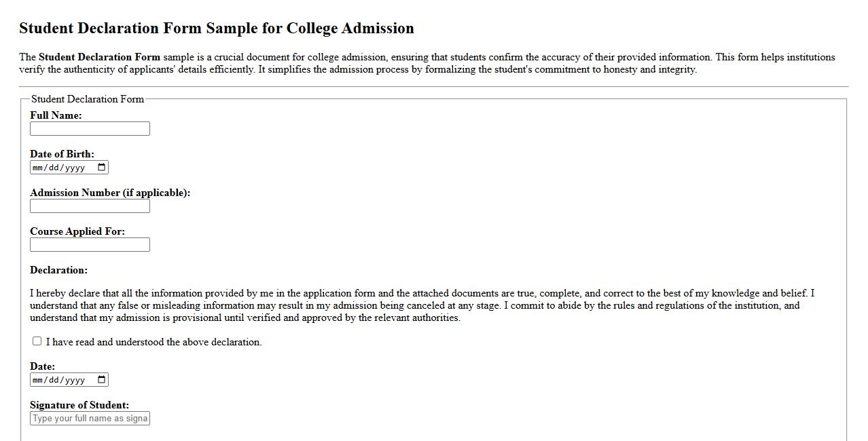Open the Date of Birth calendar picker icon
868x441 pixels.
pos(102,167)
